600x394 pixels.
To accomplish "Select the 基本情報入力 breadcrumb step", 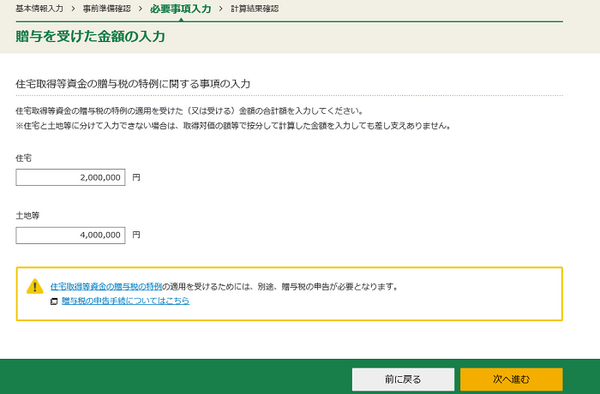I will (39, 8).
